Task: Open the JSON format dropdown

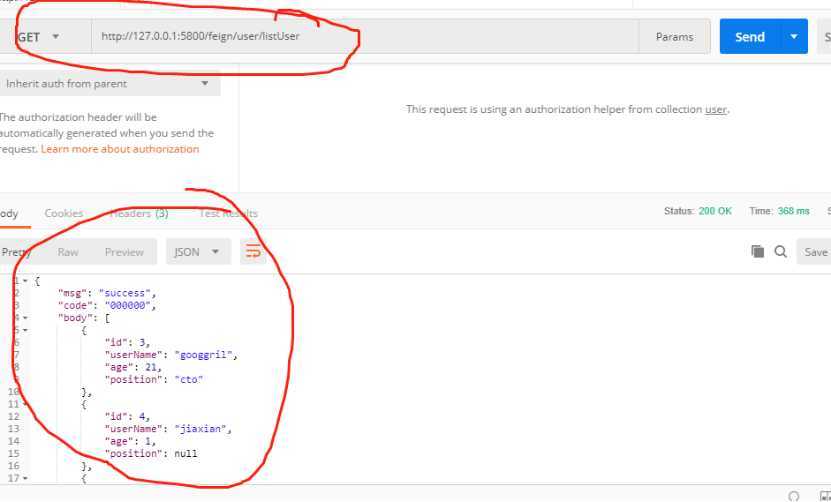Action: (x=198, y=252)
